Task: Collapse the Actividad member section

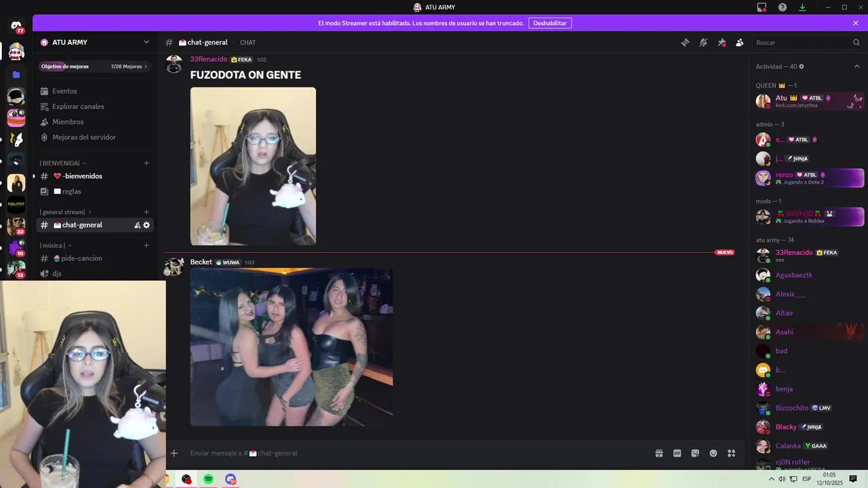Action: click(856, 66)
